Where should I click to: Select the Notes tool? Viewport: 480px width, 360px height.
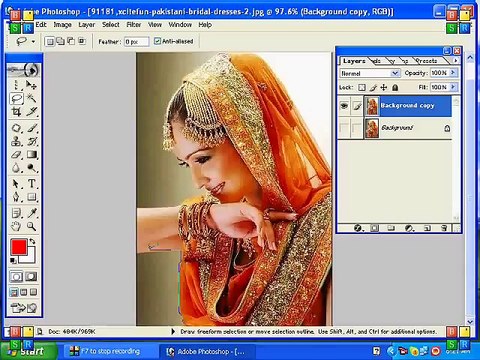coord(16,213)
